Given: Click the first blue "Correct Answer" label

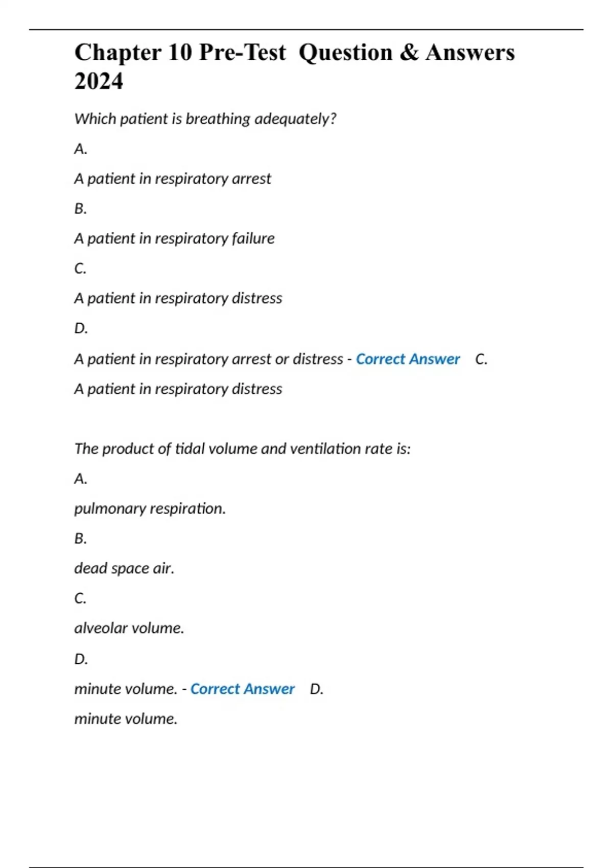Looking at the screenshot, I should (408, 359).
